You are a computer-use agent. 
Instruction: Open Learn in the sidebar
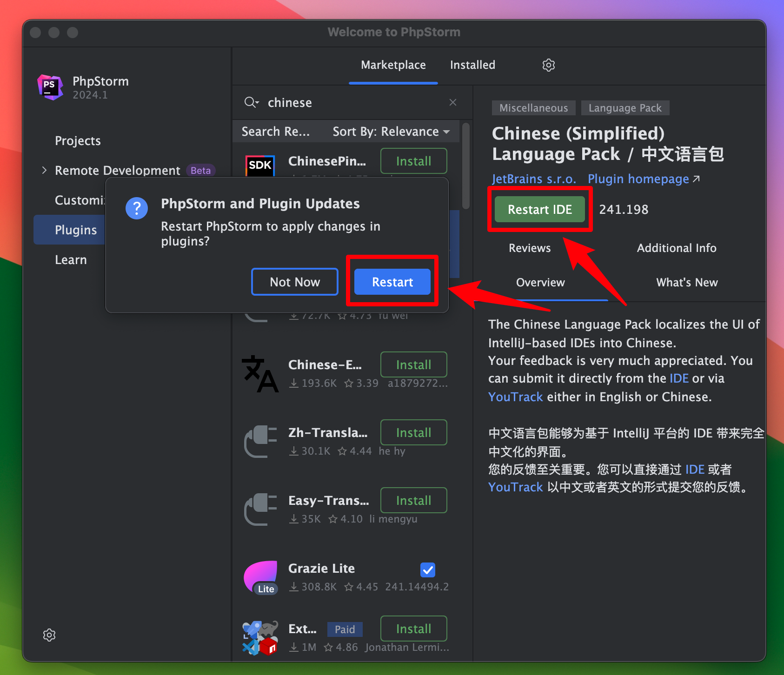(x=71, y=259)
